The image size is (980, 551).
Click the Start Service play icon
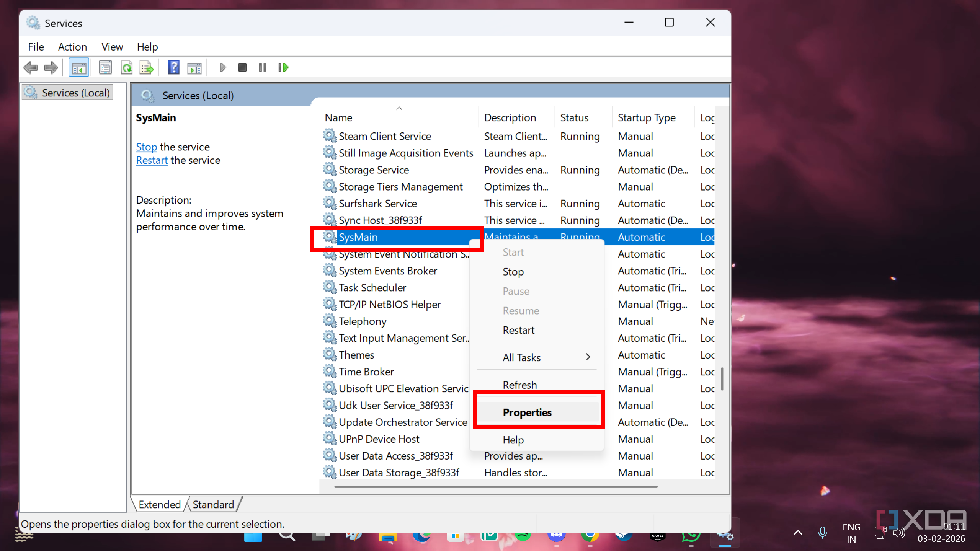pyautogui.click(x=223, y=68)
